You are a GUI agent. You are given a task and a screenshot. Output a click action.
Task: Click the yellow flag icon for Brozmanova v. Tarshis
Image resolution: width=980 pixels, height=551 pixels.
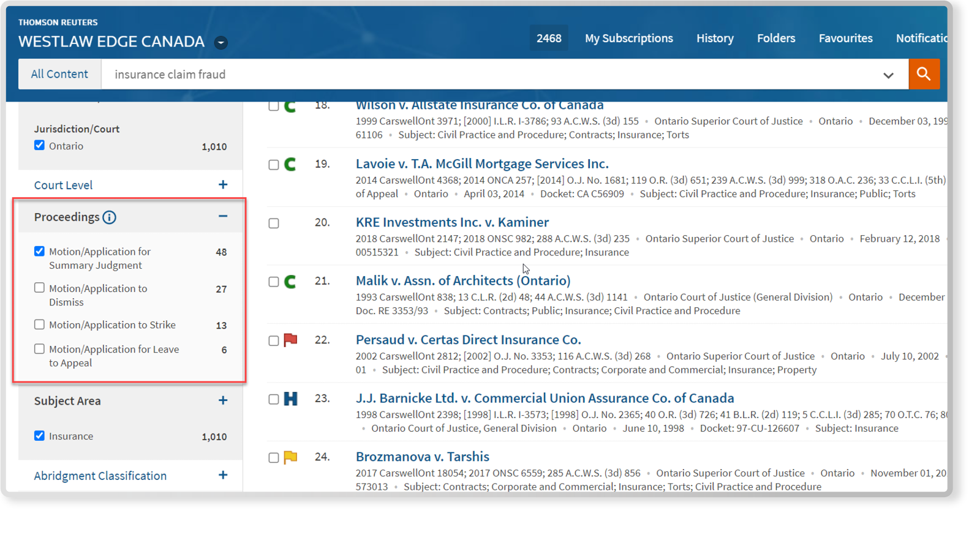coord(290,457)
